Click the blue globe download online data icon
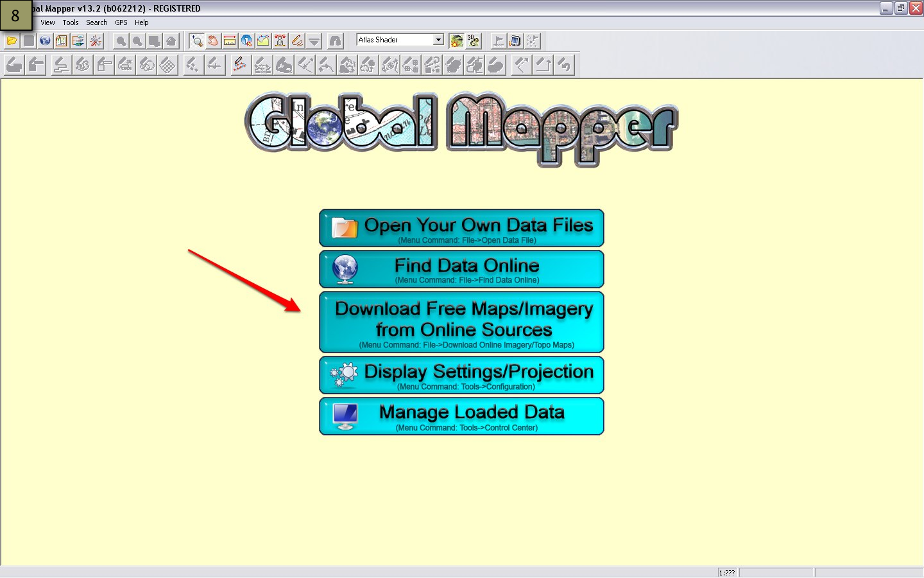This screenshot has height=578, width=924. coord(45,41)
